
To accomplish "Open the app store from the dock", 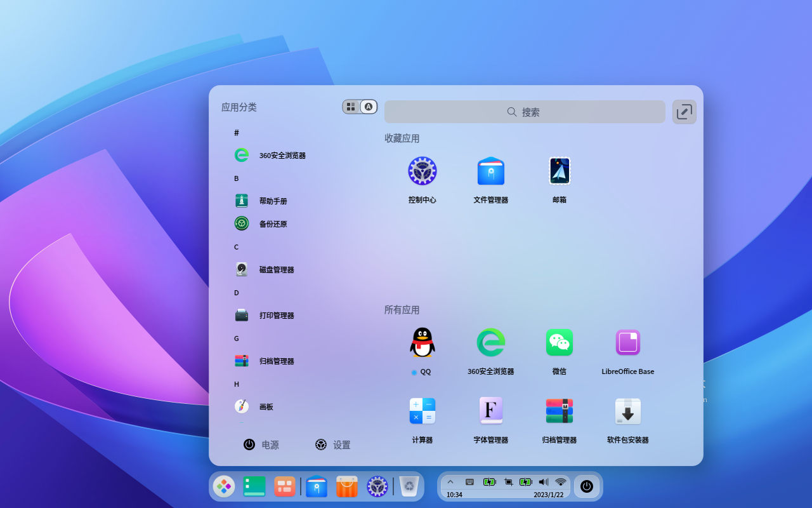I will click(346, 486).
